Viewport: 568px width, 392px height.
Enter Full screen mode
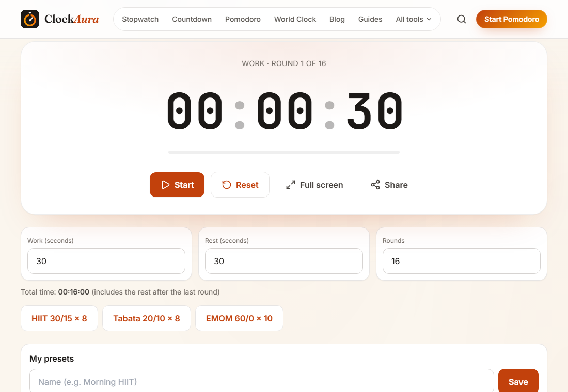[314, 185]
